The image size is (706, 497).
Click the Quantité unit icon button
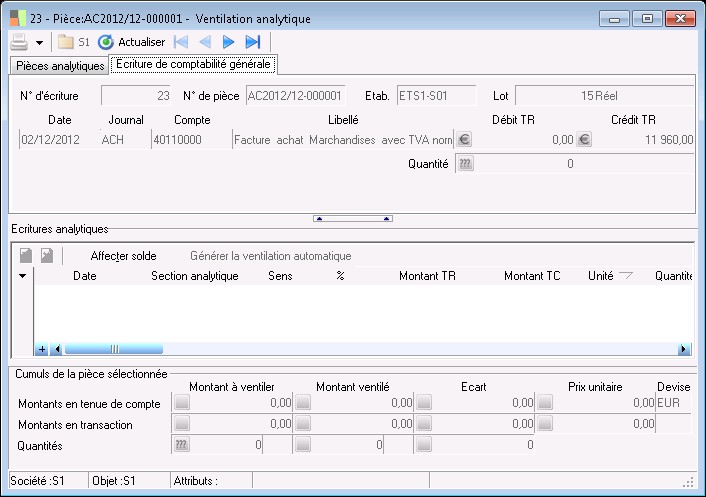464,164
